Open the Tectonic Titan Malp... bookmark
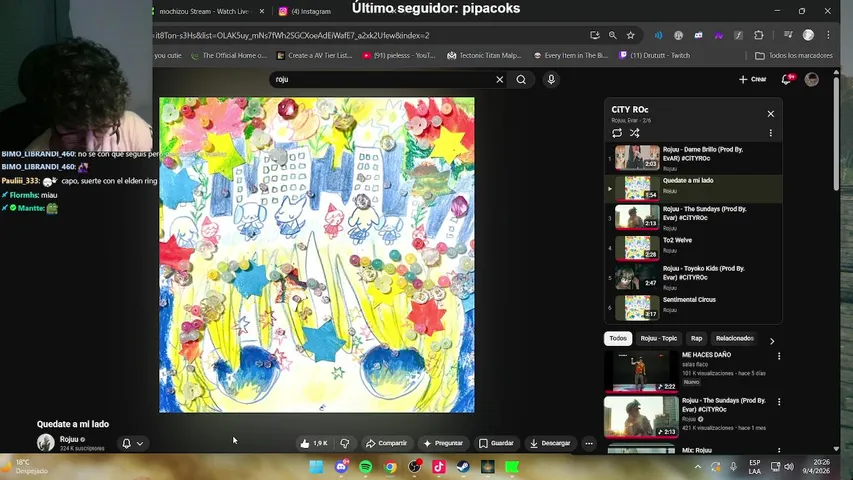853x480 pixels. tap(484, 56)
